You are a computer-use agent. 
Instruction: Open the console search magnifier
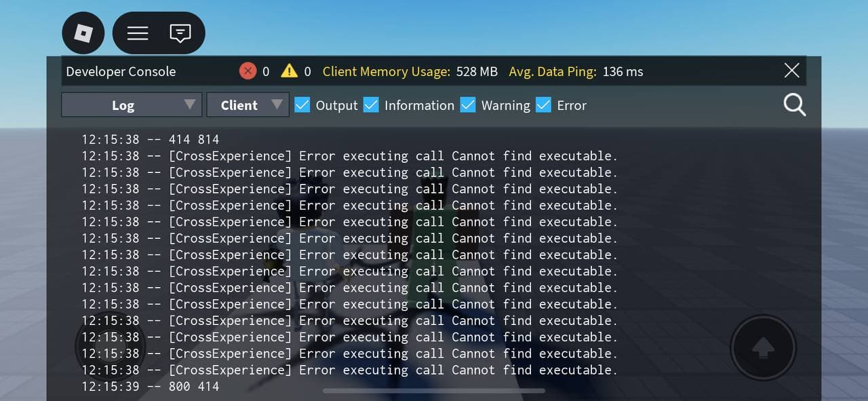pyautogui.click(x=794, y=105)
